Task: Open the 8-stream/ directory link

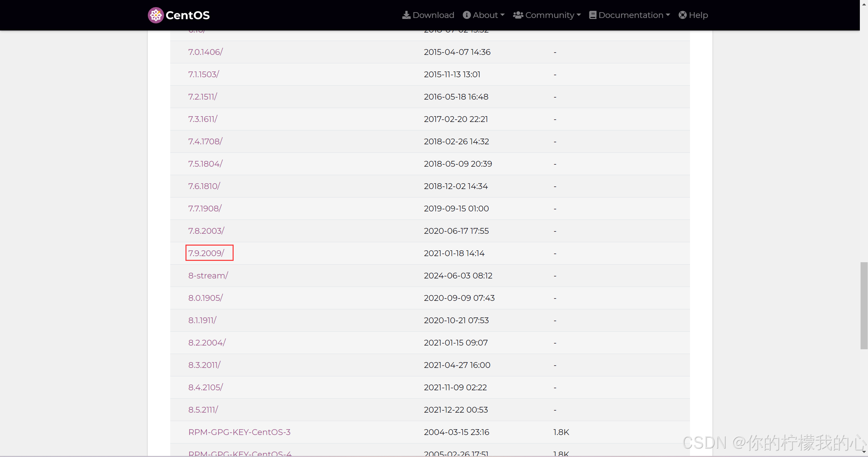Action: [x=208, y=275]
